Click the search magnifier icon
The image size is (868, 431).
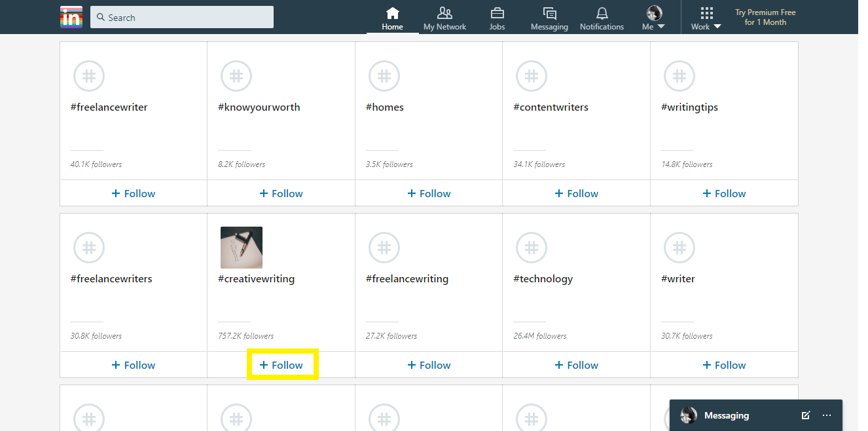pos(101,18)
